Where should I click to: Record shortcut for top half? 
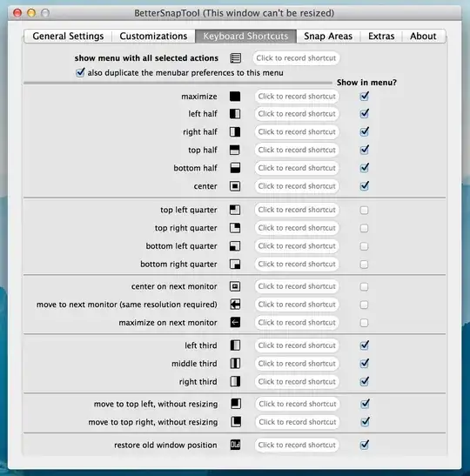click(x=297, y=150)
